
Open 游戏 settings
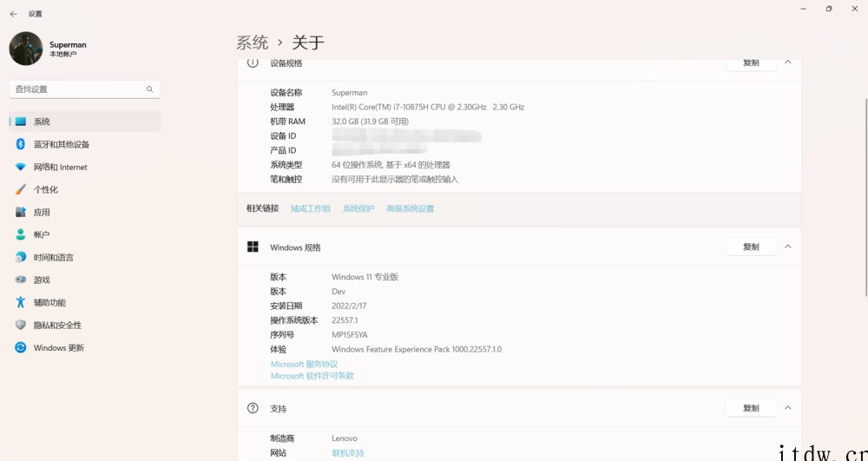click(85, 280)
